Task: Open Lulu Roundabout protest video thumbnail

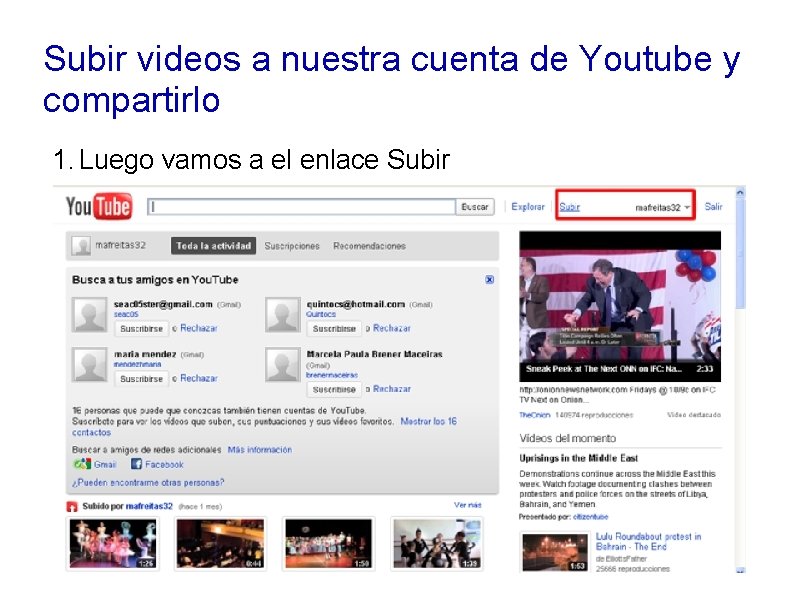Action: pos(555,552)
